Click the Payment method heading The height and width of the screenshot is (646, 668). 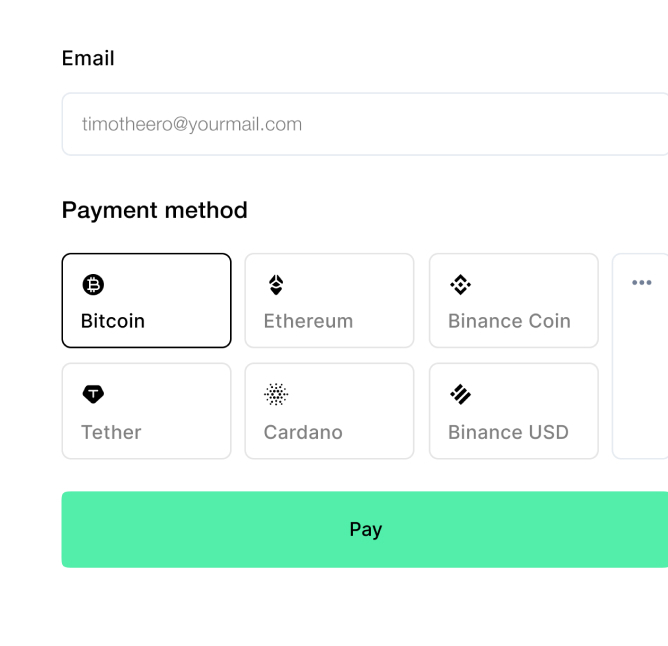(x=154, y=210)
